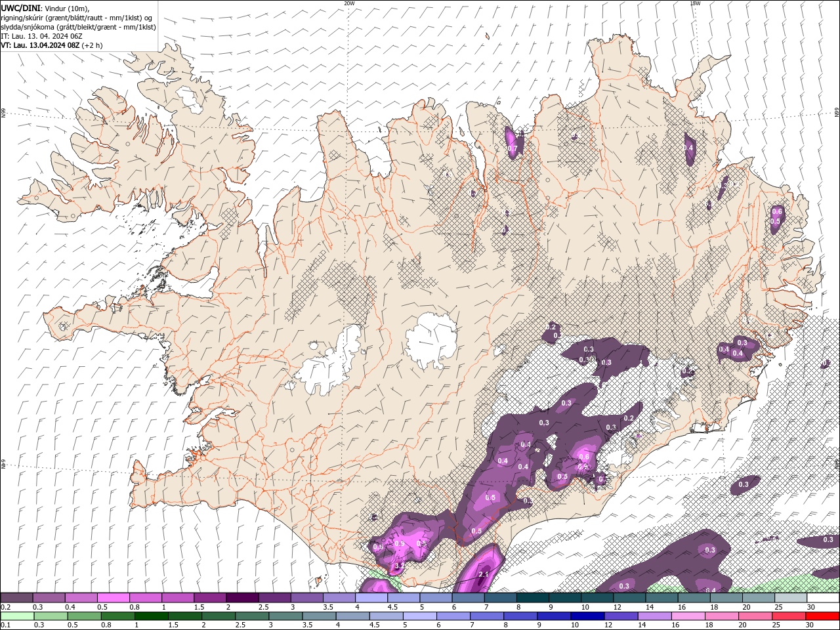Viewport: 840px width, 630px height.
Task: Click the '3.2' snowfall value on the map
Action: (x=399, y=565)
